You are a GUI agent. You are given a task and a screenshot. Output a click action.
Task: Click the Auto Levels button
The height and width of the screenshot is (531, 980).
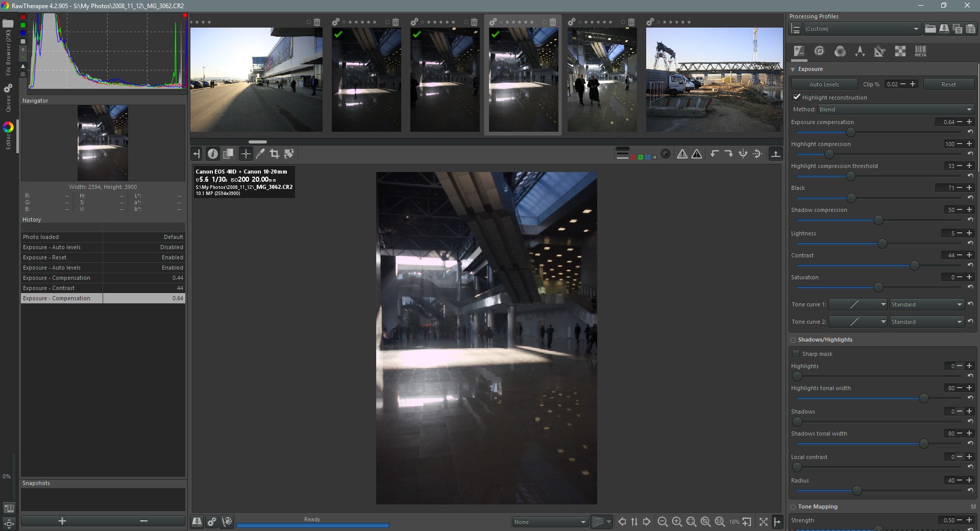[824, 84]
